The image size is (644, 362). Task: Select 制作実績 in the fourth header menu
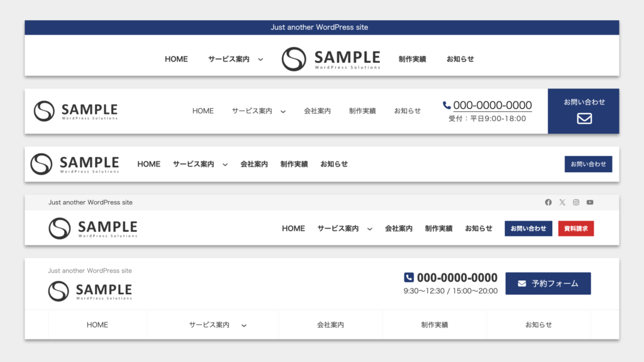(438, 228)
